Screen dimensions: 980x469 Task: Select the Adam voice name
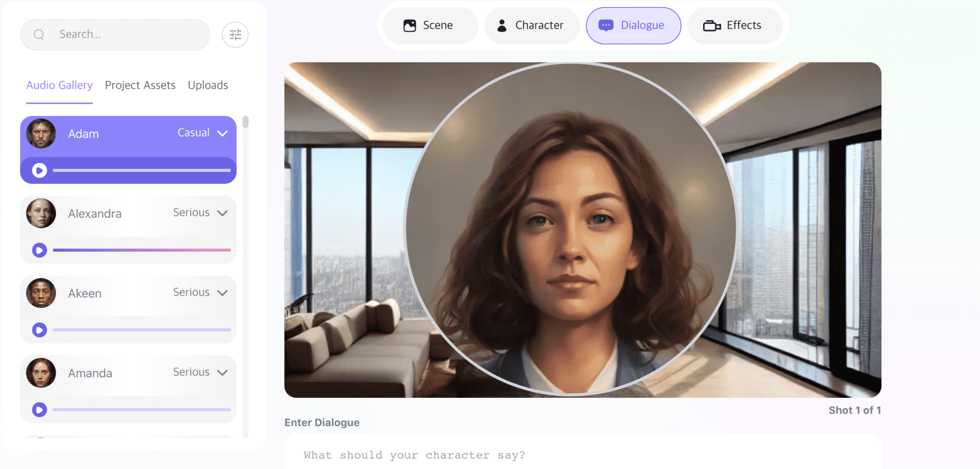pyautogui.click(x=83, y=134)
